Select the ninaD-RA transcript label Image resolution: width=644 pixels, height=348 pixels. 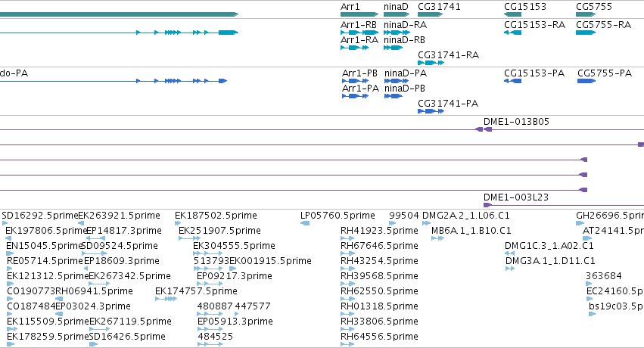pos(405,25)
